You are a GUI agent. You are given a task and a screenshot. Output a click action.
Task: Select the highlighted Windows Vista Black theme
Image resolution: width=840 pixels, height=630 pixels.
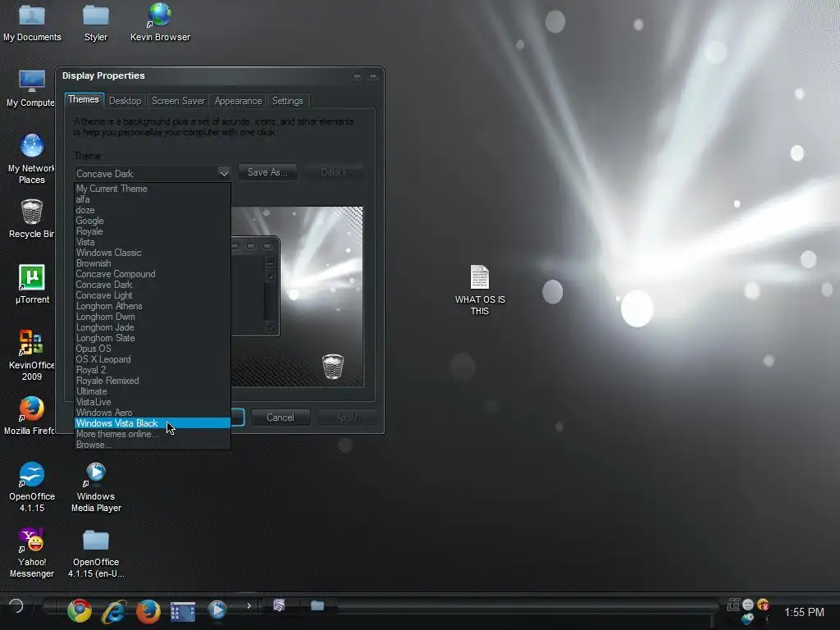(x=152, y=423)
